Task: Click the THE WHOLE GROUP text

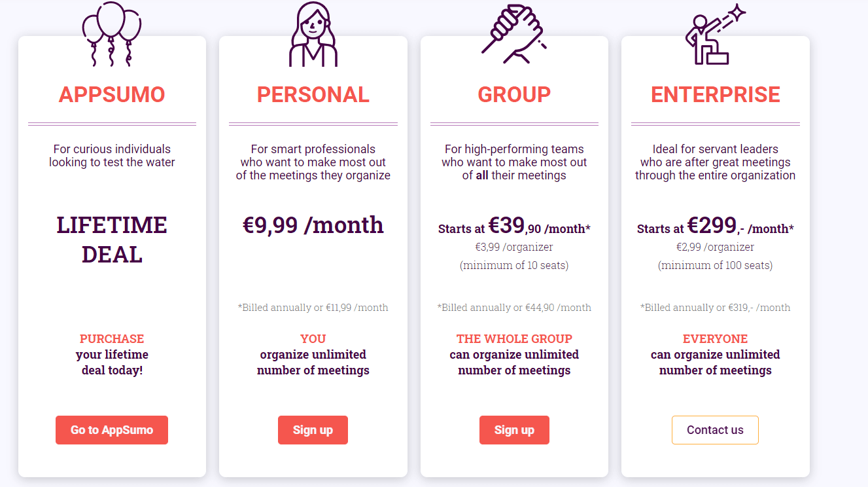Action: (514, 339)
